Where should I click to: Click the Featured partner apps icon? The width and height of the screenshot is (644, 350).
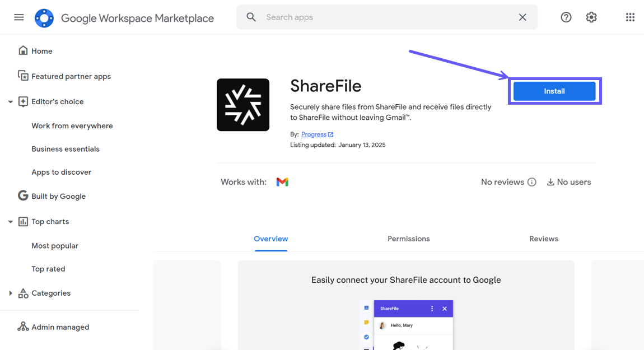tap(23, 76)
